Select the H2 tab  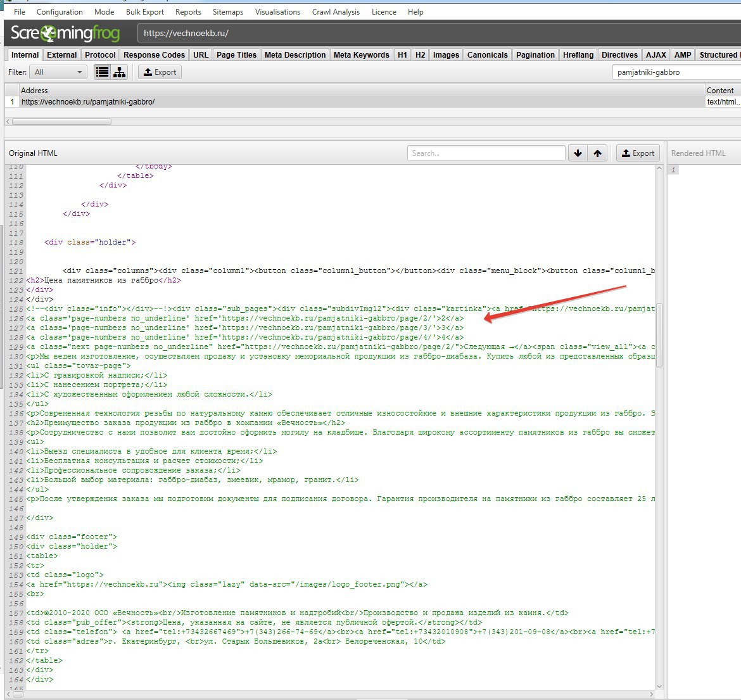tap(420, 55)
